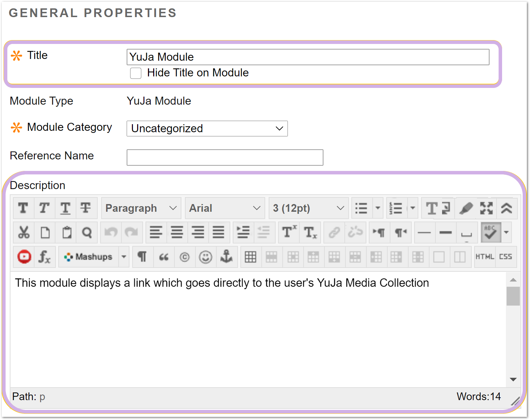Insert a table into the description

(x=251, y=257)
